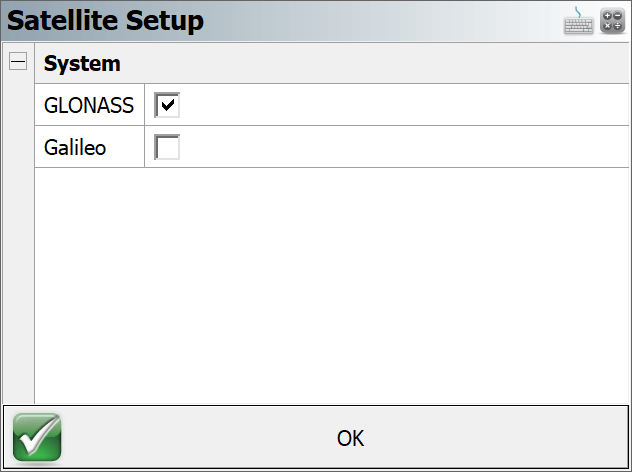Image resolution: width=632 pixels, height=472 pixels.
Task: Click blank area of System header row
Action: click(375, 63)
